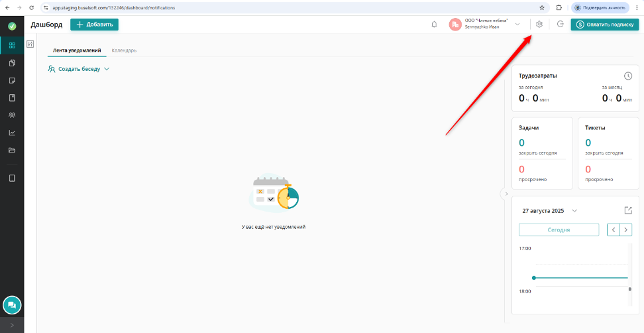Image resolution: width=644 pixels, height=333 pixels.
Task: Click the Тикеты закрыть сегодня count
Action: (588, 143)
